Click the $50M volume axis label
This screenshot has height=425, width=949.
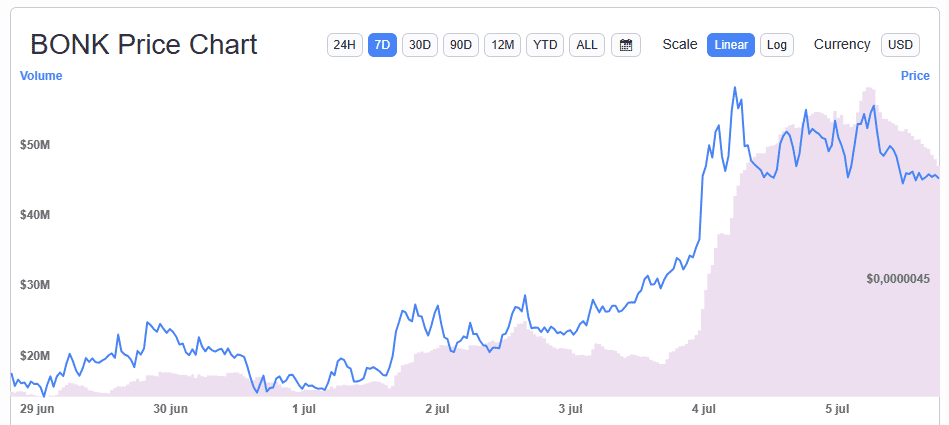pos(35,145)
